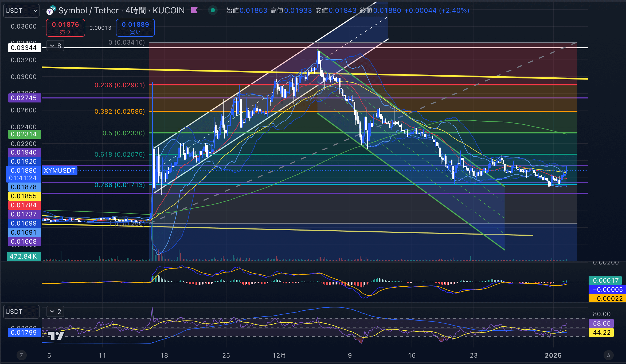
Task: Click the red sell button 0.01876
Action: click(65, 28)
